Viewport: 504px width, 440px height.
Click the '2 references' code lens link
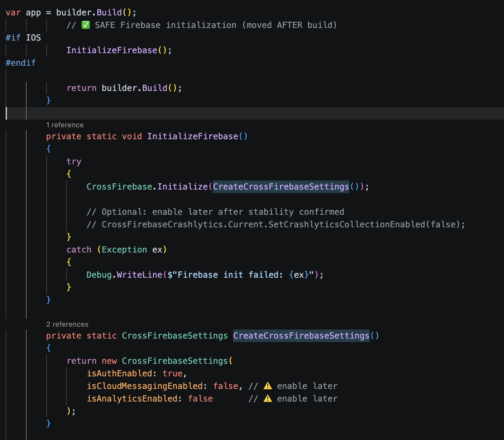[x=67, y=324]
